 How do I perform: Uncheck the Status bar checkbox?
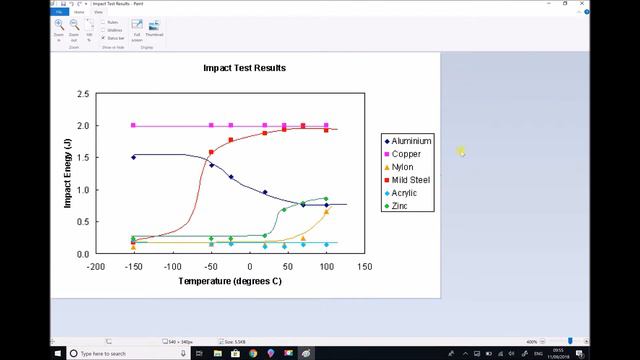pos(103,38)
